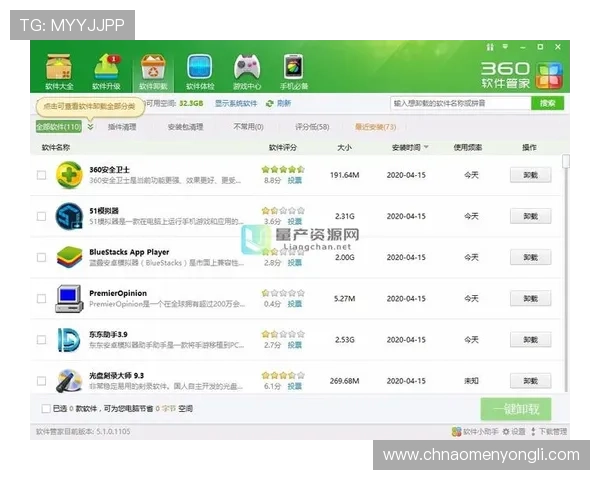Click star rating of 51模拟器
Screen dimensions: 600x480
tap(283, 211)
